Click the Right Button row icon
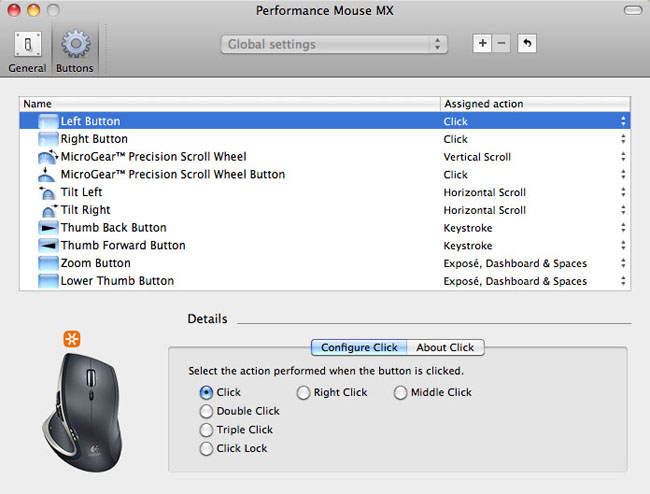The height and width of the screenshot is (494, 650). click(48, 139)
